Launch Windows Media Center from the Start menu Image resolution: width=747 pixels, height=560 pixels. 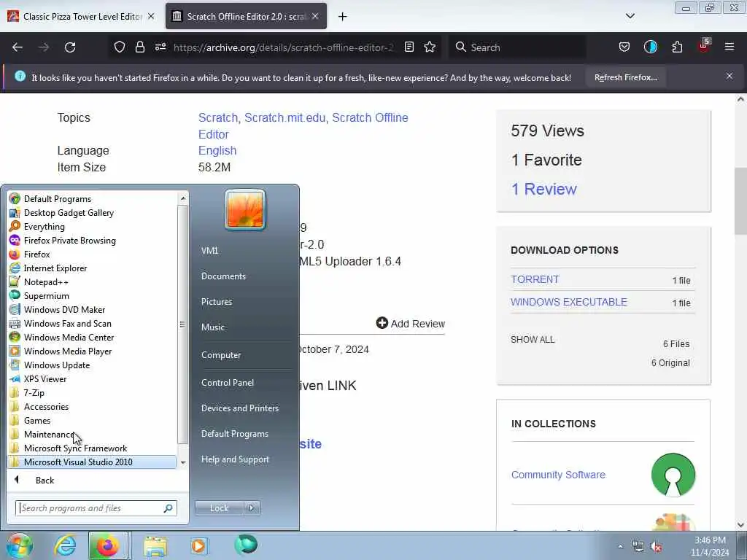93,337
